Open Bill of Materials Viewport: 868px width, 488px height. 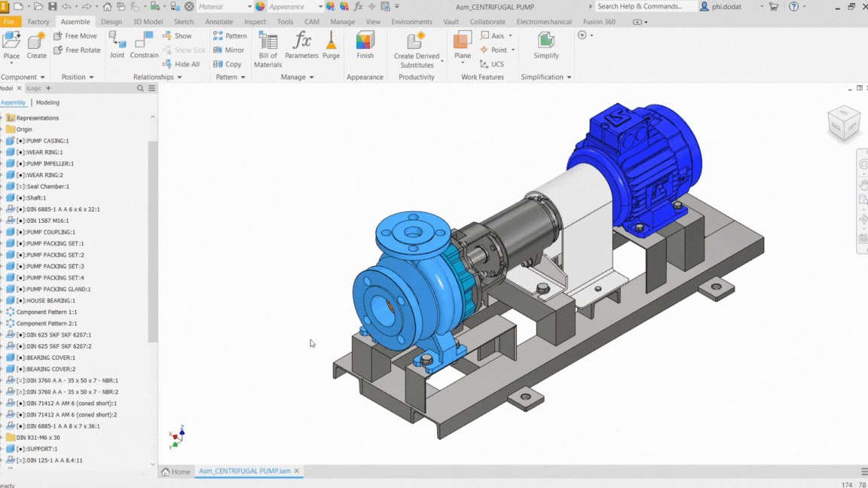268,49
